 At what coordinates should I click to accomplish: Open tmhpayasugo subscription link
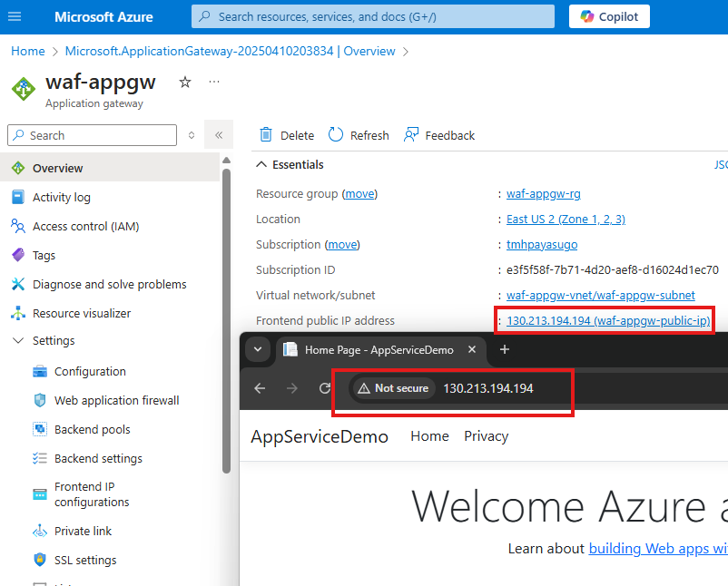pos(542,245)
